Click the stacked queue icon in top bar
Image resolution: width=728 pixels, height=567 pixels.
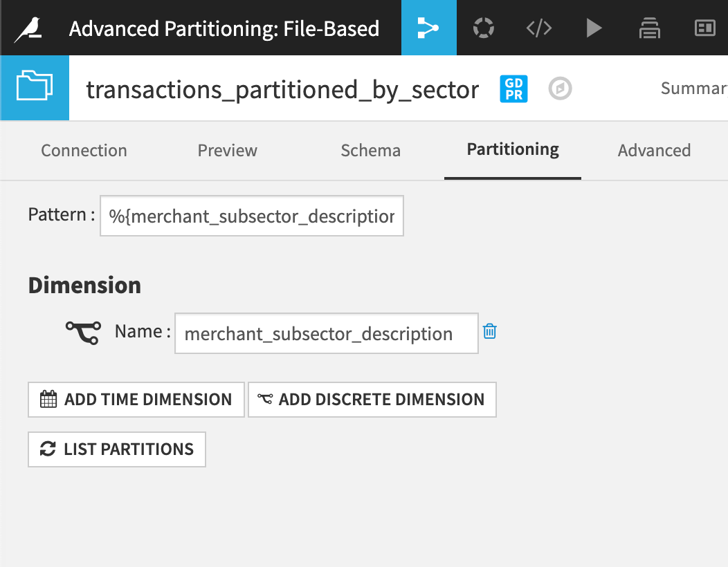(649, 28)
